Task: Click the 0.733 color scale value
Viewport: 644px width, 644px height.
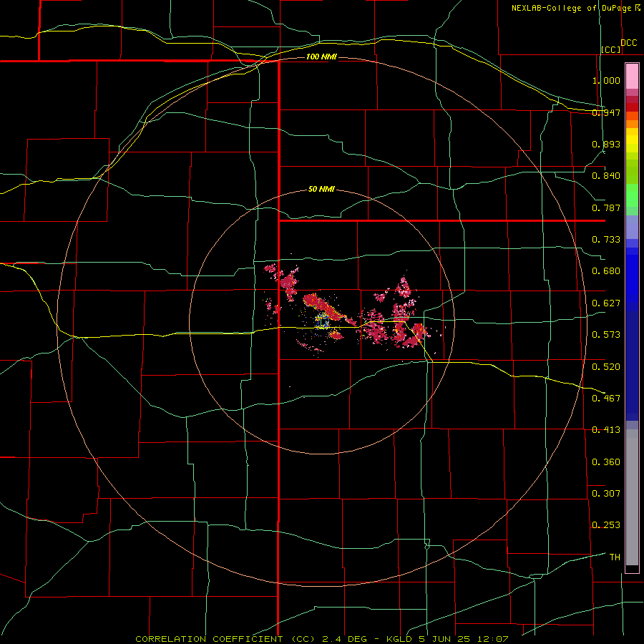Action: 606,240
